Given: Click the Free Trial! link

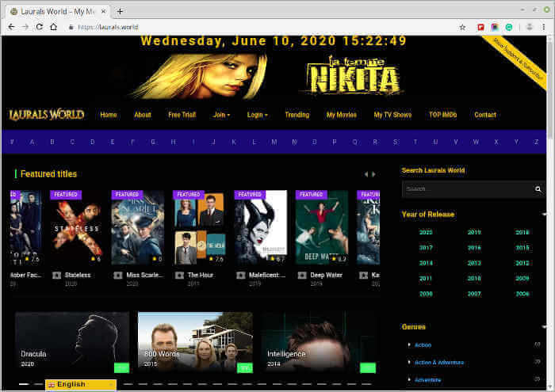Looking at the screenshot, I should [x=182, y=115].
